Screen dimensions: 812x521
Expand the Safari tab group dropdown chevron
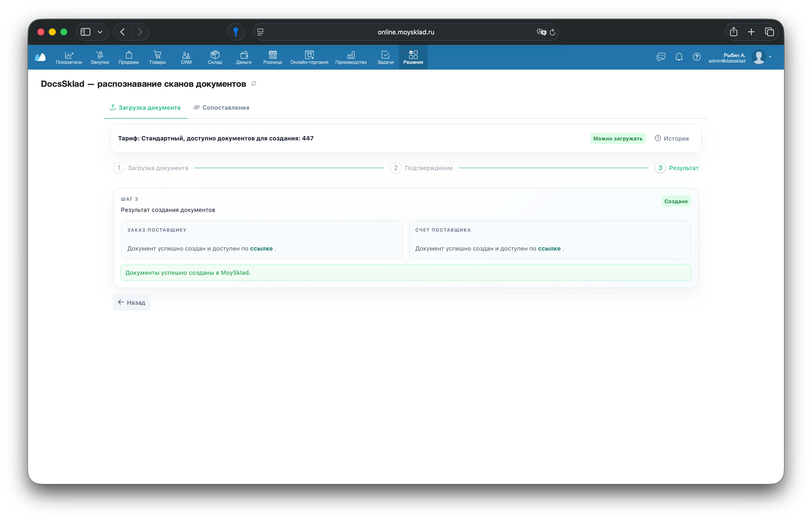[100, 32]
